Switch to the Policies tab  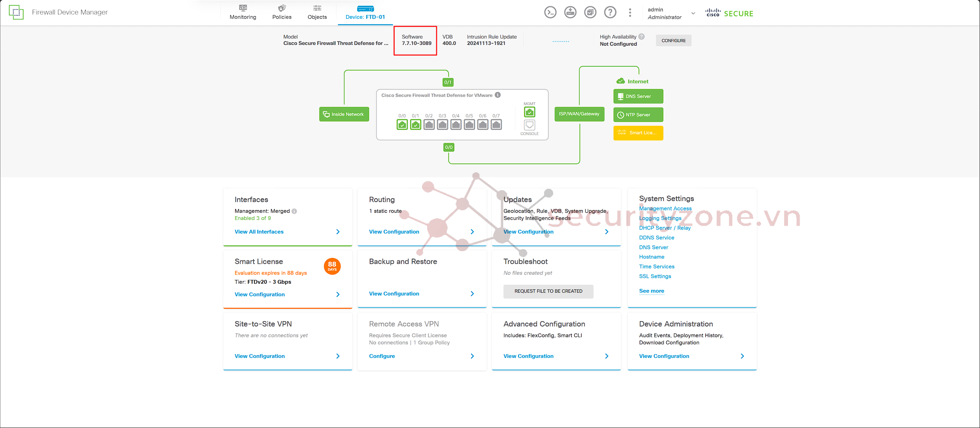coord(282,12)
